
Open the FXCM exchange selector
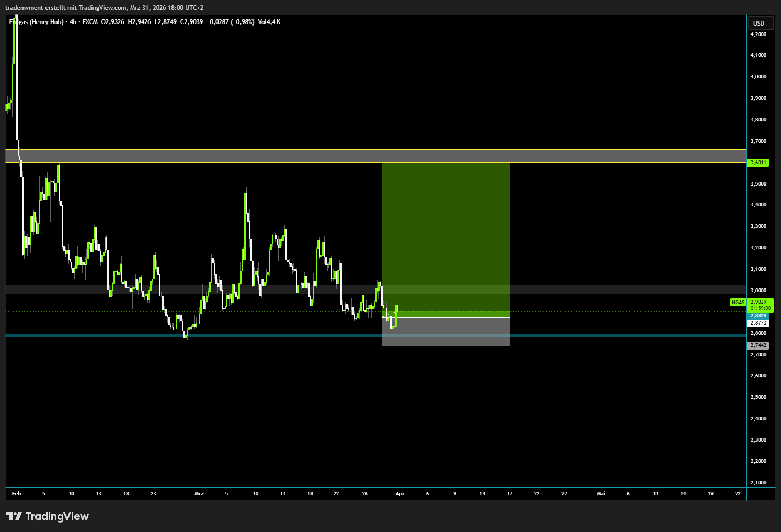point(90,22)
